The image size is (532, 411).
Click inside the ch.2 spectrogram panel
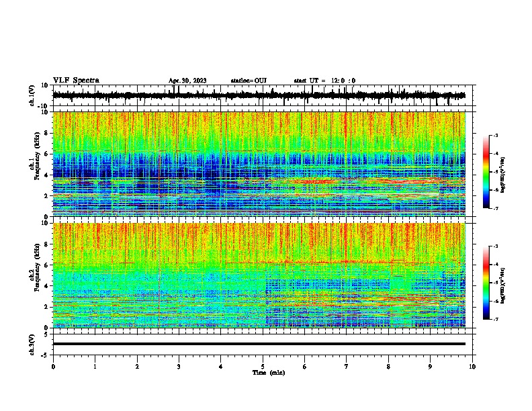(x=259, y=275)
